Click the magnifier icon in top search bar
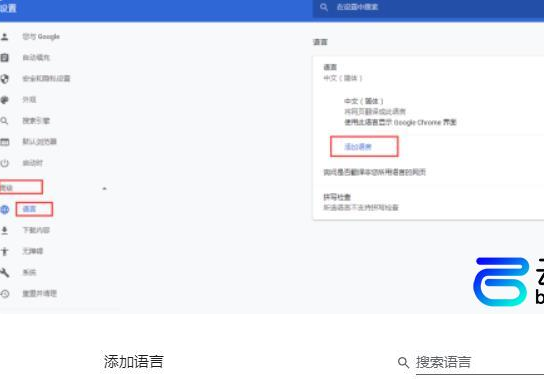 (324, 7)
